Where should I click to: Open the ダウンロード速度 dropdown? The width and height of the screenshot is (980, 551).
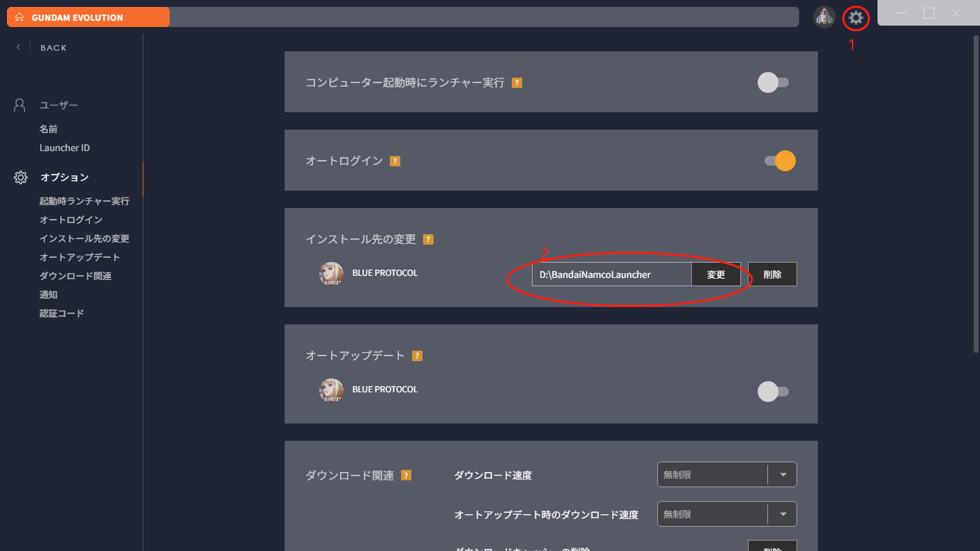coord(727,475)
